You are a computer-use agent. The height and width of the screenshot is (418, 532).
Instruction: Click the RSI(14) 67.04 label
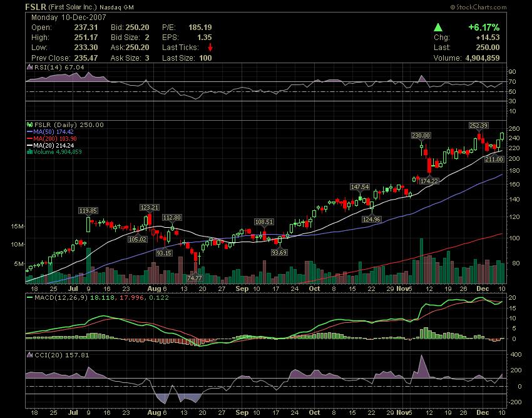click(x=59, y=67)
